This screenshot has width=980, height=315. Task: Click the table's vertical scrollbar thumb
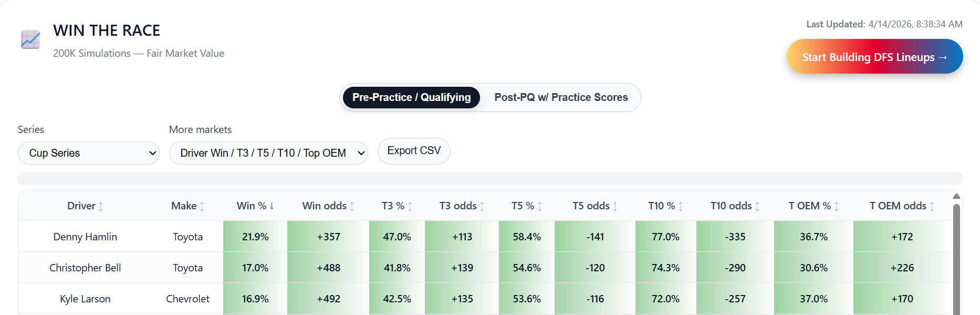956,258
